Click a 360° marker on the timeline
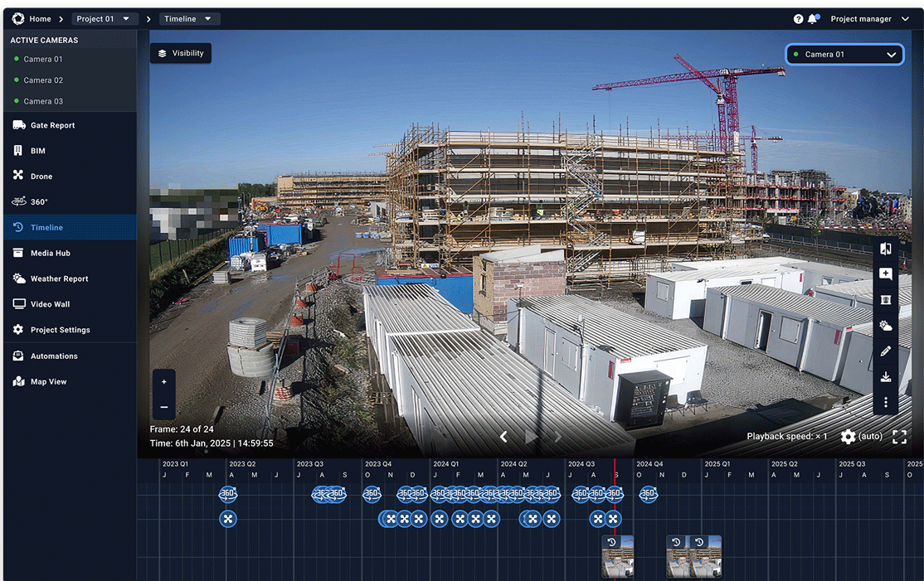The width and height of the screenshot is (924, 581). pos(227,494)
